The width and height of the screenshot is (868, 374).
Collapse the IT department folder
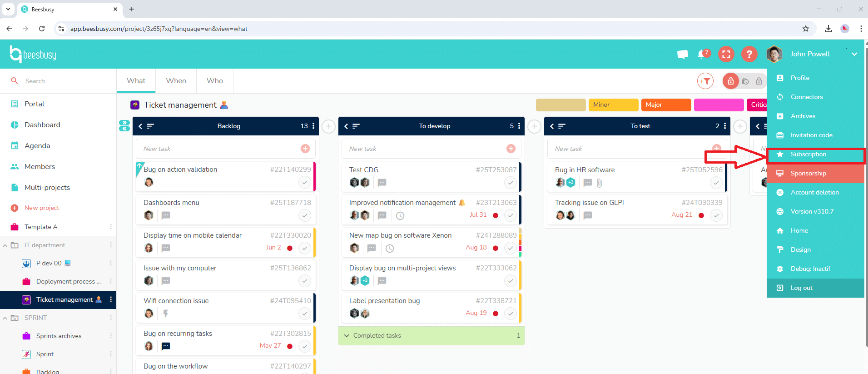5,245
